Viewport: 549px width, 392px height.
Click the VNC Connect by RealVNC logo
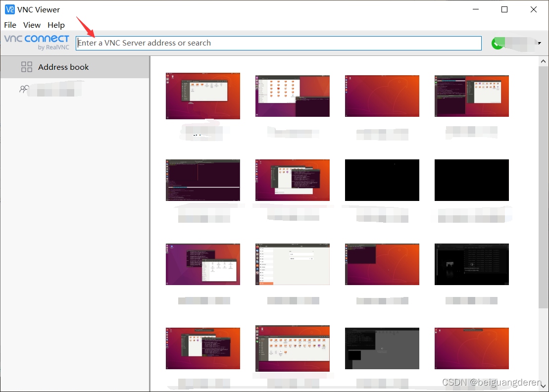37,43
